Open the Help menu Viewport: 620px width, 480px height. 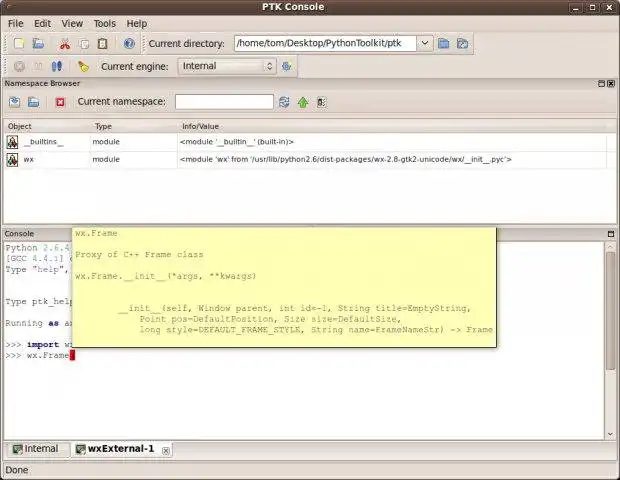tap(137, 24)
